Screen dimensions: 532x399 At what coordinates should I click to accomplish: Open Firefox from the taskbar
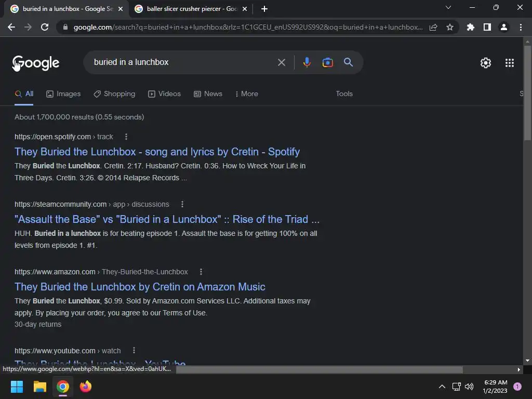point(86,387)
